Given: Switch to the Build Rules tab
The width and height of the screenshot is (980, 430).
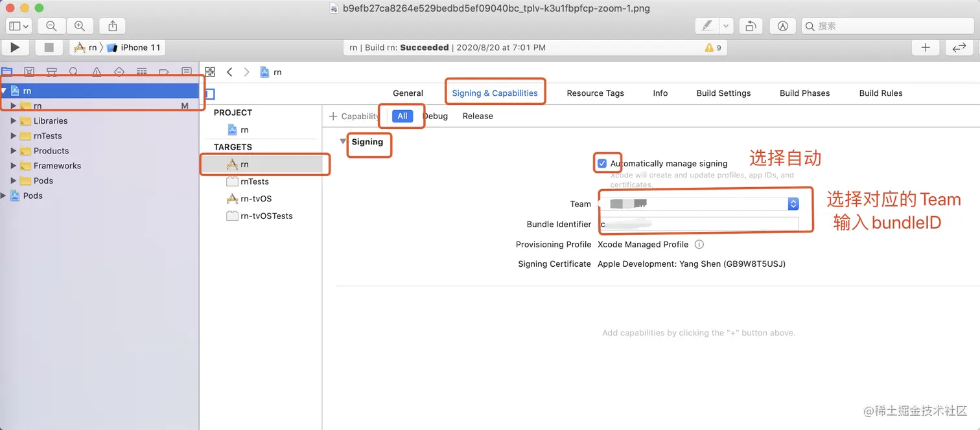Looking at the screenshot, I should pos(881,93).
